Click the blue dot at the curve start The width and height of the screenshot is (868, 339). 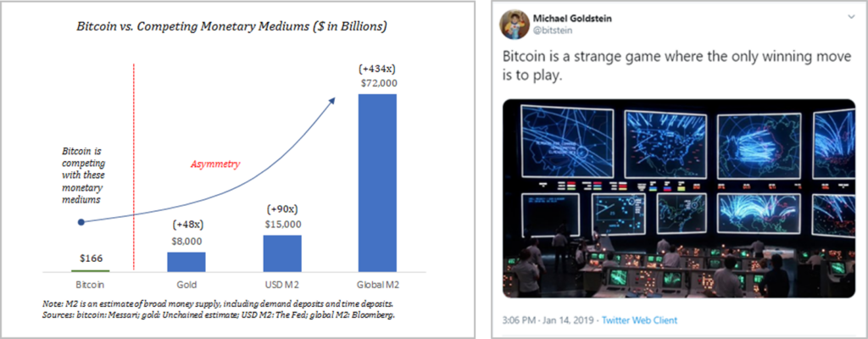(81, 222)
